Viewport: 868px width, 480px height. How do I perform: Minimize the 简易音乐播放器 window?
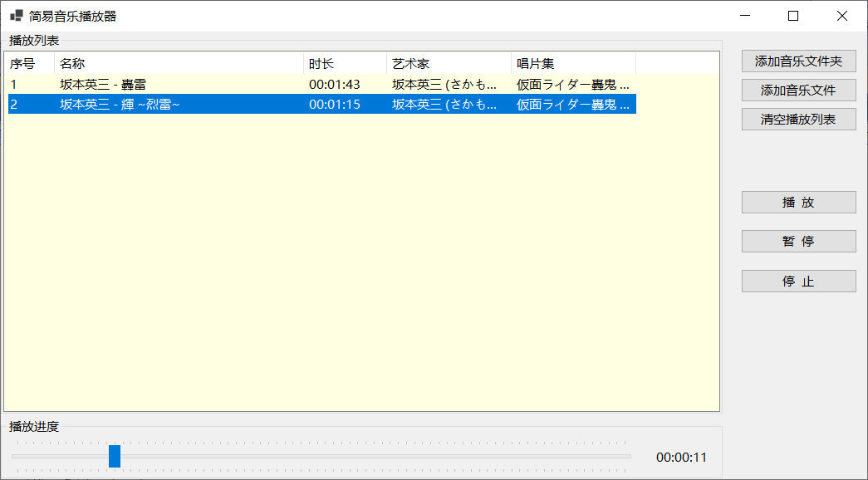[x=745, y=16]
